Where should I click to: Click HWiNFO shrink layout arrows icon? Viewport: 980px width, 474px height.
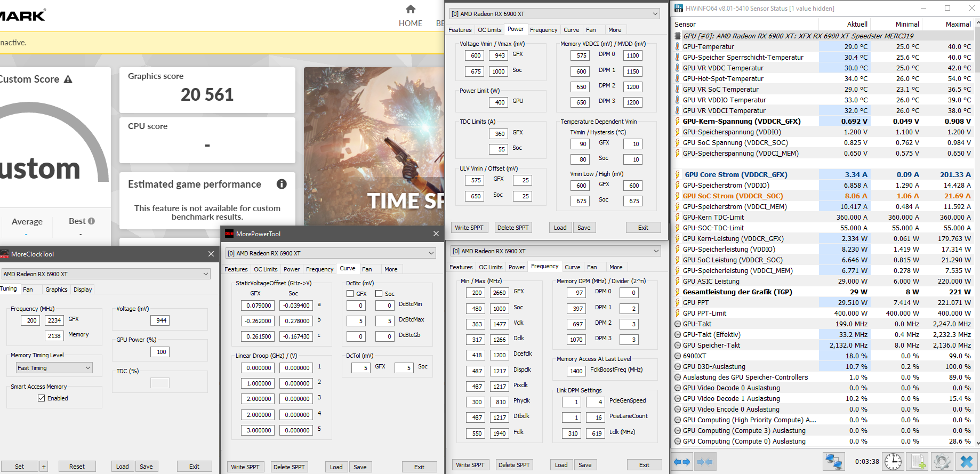coord(705,462)
